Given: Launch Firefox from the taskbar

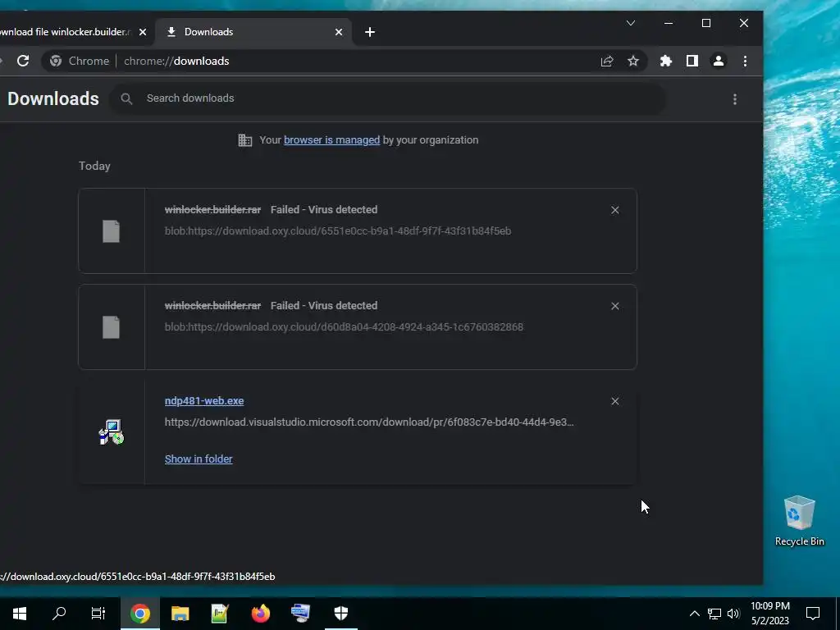Looking at the screenshot, I should pos(260,614).
